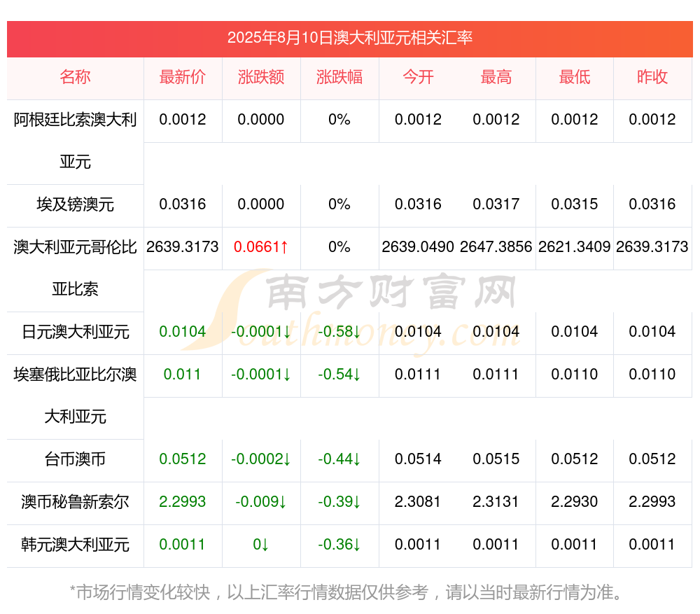
Task: Click the high value 0.0515
Action: pyautogui.click(x=496, y=459)
